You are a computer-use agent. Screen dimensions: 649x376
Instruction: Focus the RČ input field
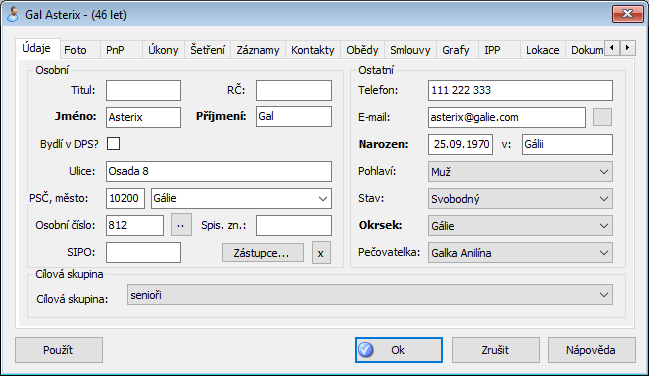tap(294, 91)
